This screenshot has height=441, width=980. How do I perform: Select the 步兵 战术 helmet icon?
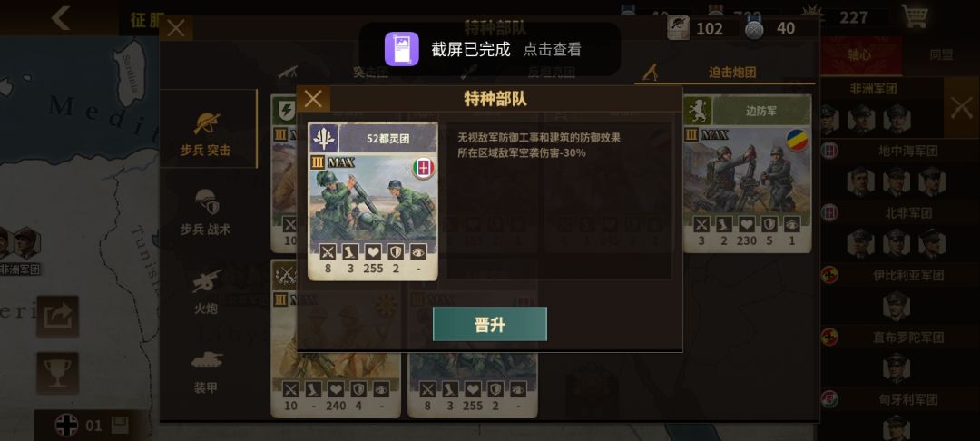coord(207,202)
